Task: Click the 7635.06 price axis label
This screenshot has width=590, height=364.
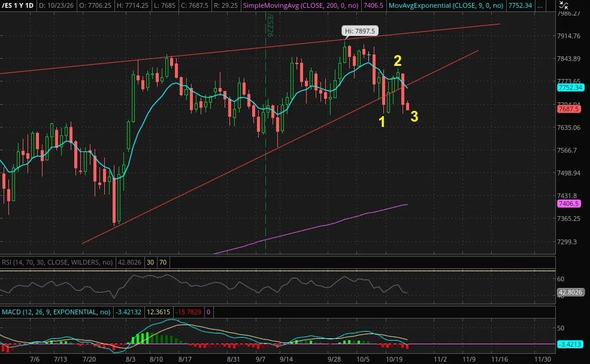Action: tap(568, 128)
